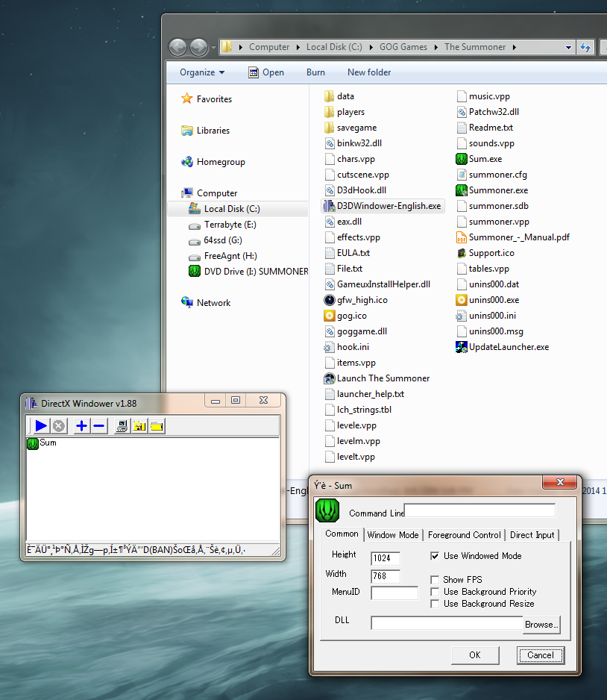607x700 pixels.
Task: Select the Sum.exe file in Explorer
Action: click(479, 159)
